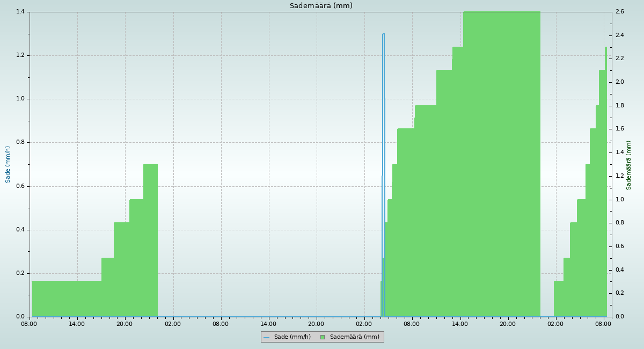Click the top of the blue rain spike
Screen dimensions: 644x349
tap(383, 34)
